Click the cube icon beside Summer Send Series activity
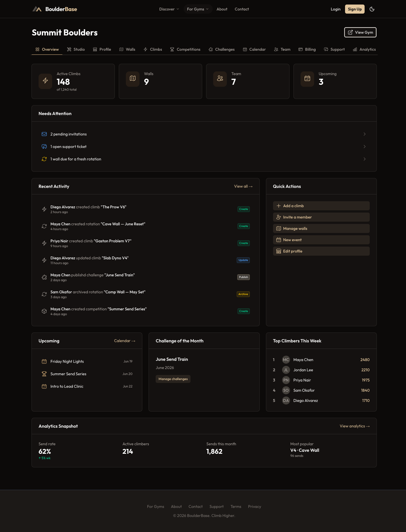Viewport: 406px width, 532px height. coord(44,311)
